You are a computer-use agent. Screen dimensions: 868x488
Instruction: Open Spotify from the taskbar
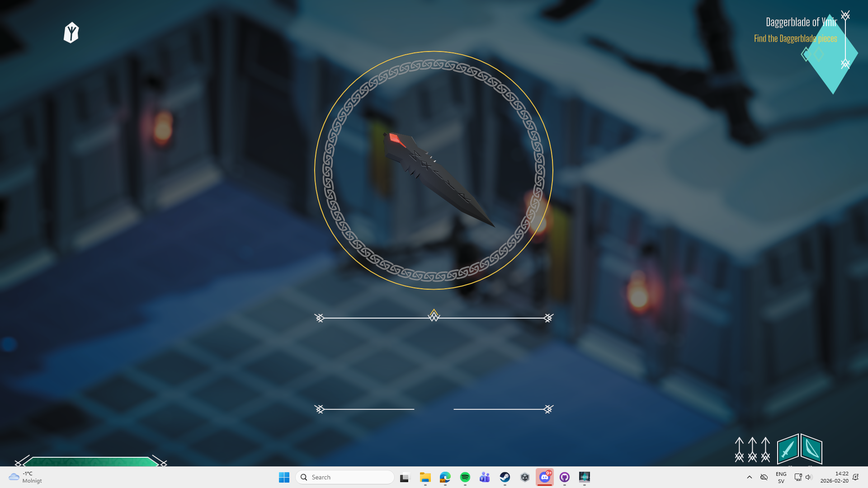[x=465, y=477]
